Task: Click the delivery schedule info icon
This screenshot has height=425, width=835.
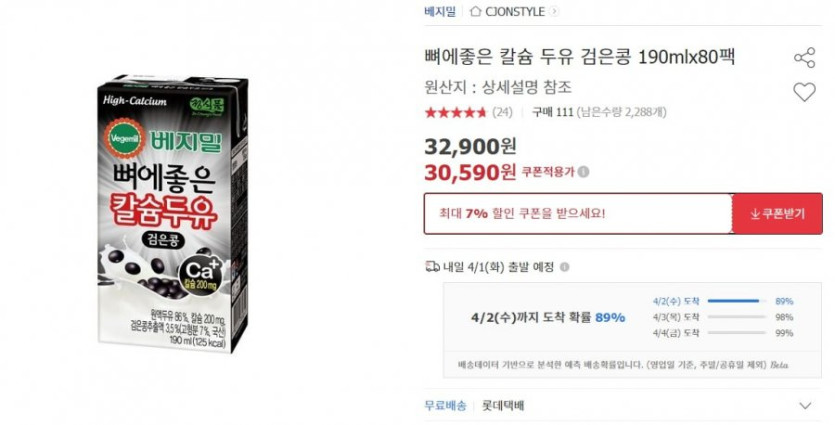Action: click(564, 267)
